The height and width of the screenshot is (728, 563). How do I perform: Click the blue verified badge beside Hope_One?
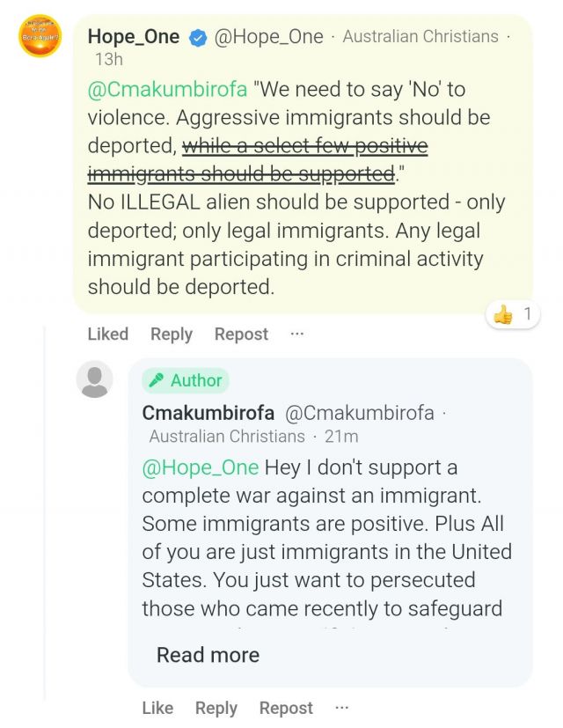coord(198,38)
